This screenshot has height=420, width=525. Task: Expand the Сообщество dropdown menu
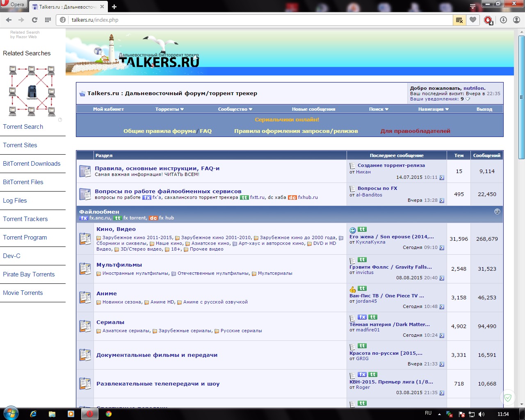pos(235,109)
